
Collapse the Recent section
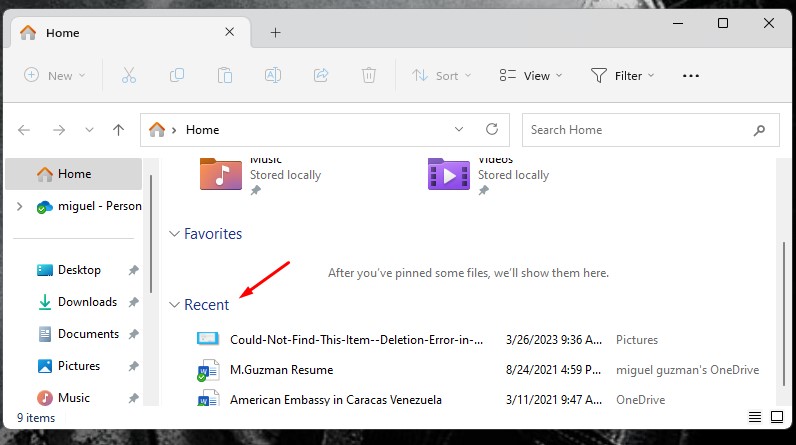pyautogui.click(x=174, y=305)
